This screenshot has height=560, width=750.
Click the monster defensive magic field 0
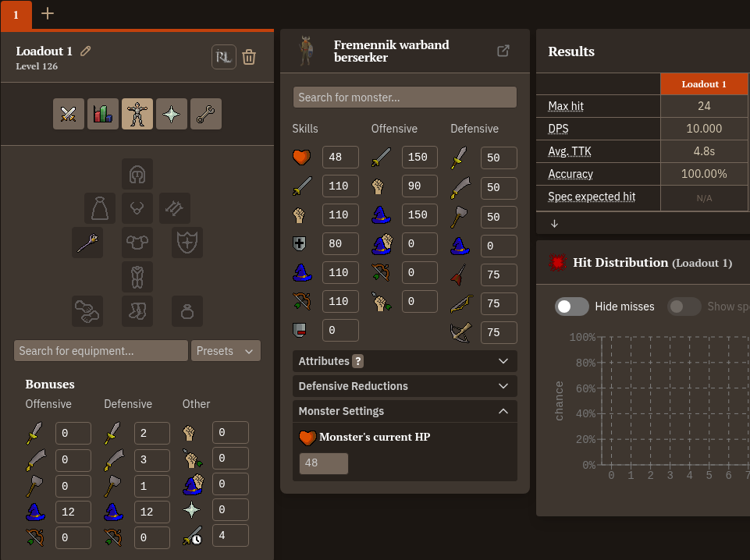click(x=499, y=246)
